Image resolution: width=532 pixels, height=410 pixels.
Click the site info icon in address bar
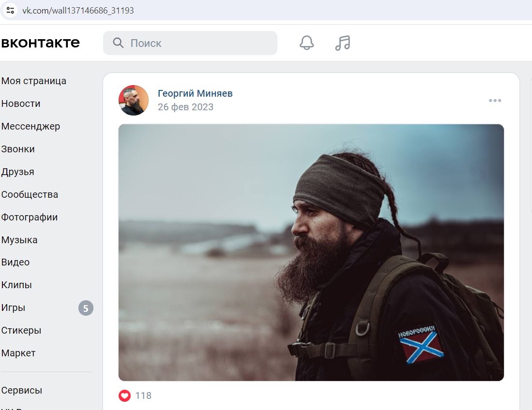coord(10,10)
